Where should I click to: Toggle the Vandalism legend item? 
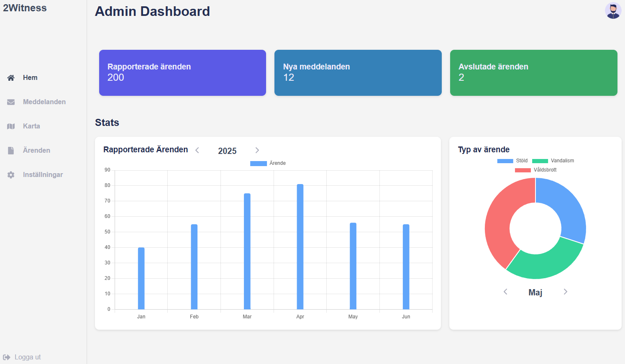553,161
